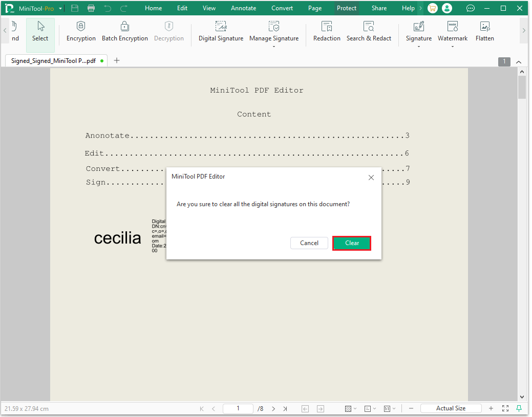Select the Encryption tool
The image size is (532, 417).
[80, 32]
